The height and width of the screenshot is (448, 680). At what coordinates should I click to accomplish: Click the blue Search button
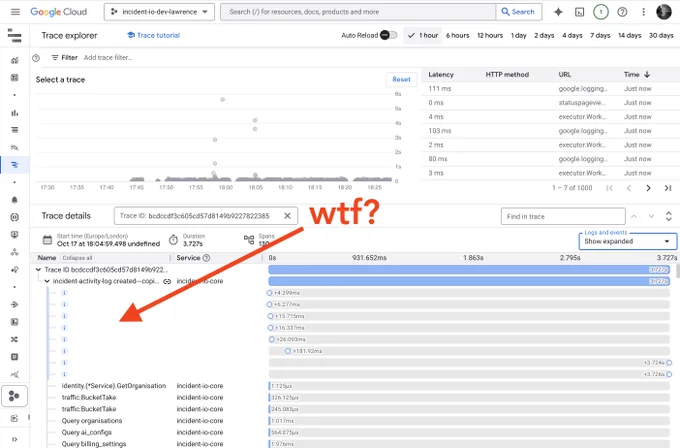(x=518, y=12)
